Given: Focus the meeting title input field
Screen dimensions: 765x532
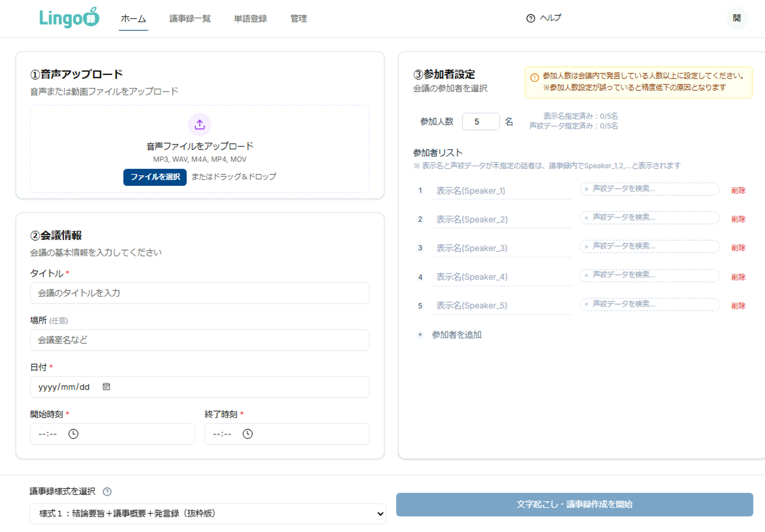Looking at the screenshot, I should (199, 293).
